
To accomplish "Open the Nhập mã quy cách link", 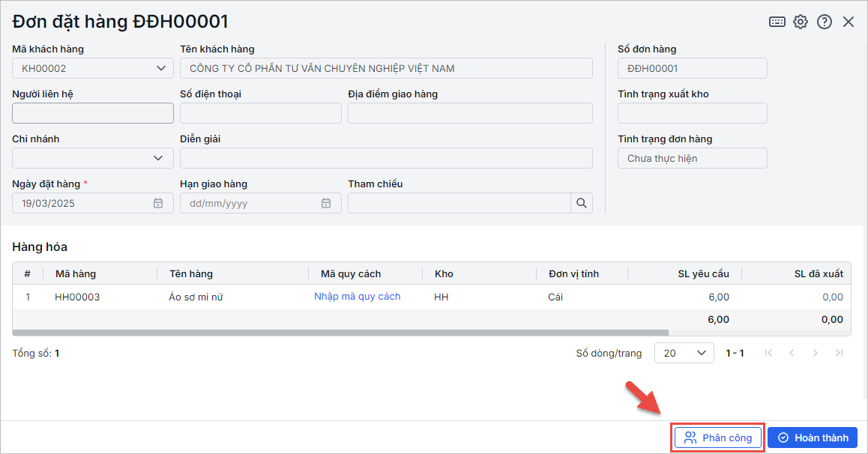I will pyautogui.click(x=357, y=297).
